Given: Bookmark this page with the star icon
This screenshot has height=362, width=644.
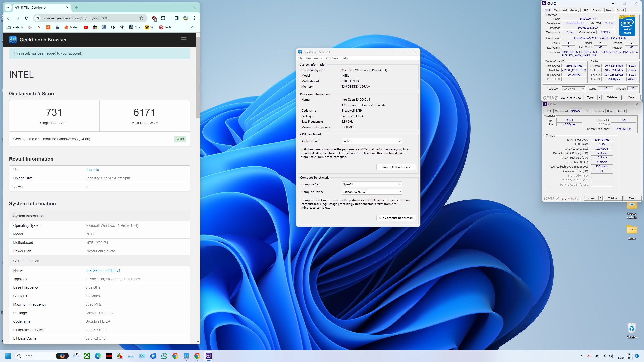Looking at the screenshot, I should (x=141, y=18).
